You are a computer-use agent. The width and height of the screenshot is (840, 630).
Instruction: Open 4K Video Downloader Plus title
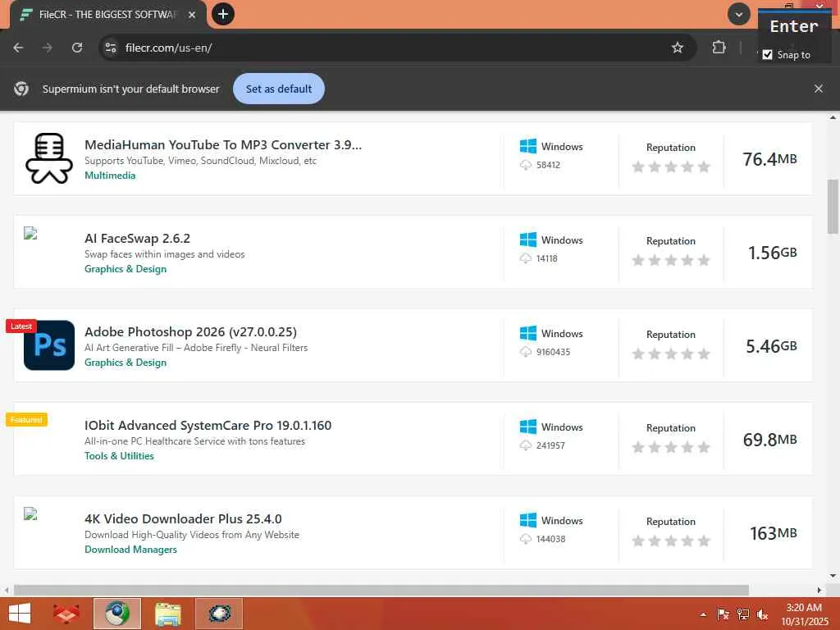pyautogui.click(x=183, y=519)
